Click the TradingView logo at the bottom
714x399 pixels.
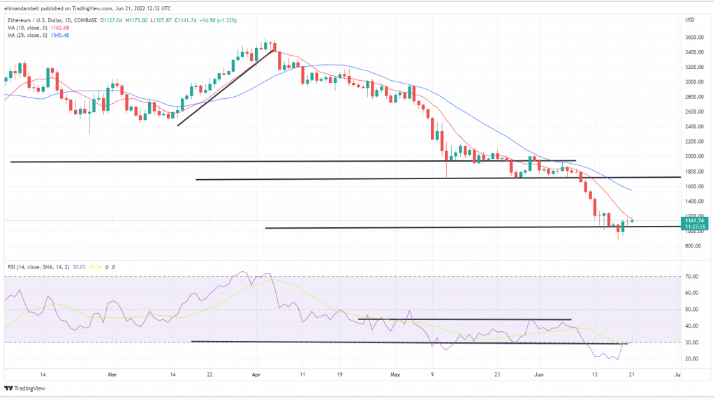tap(25, 389)
